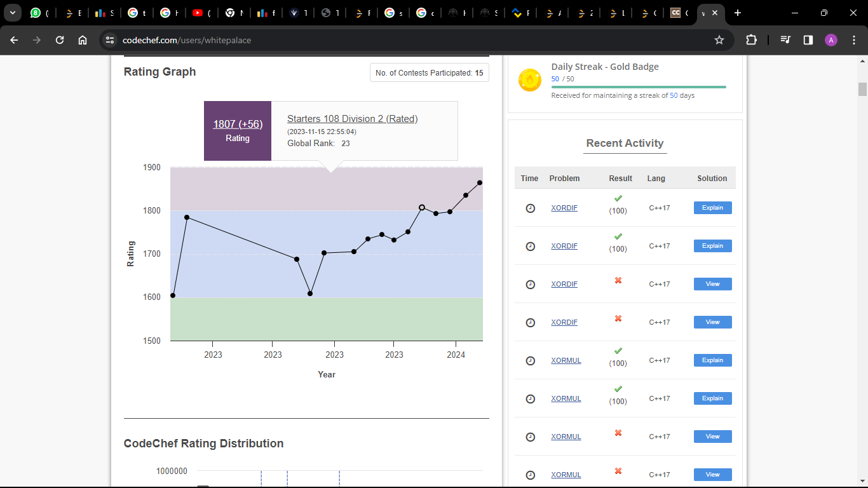This screenshot has width=868, height=488.
Task: Click the browser forward arrow
Action: [x=37, y=40]
